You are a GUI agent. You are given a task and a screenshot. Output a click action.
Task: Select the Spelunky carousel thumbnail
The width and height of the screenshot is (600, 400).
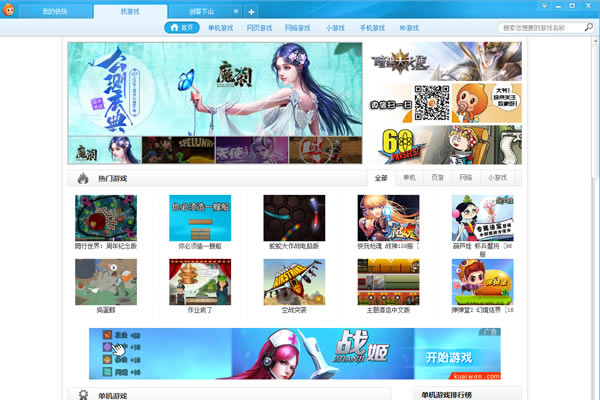click(x=178, y=150)
